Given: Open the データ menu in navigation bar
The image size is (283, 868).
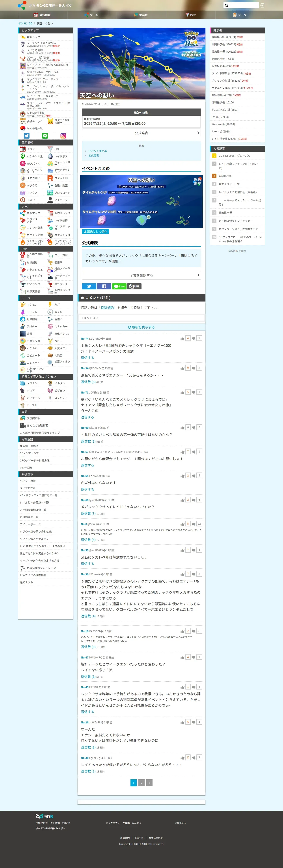Looking at the screenshot, I should pos(240,15).
